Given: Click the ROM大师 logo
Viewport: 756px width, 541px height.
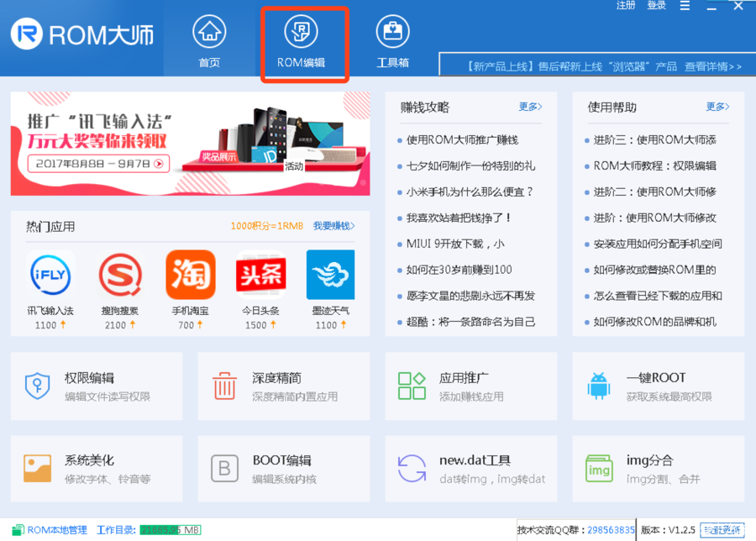Looking at the screenshot, I should point(82,34).
